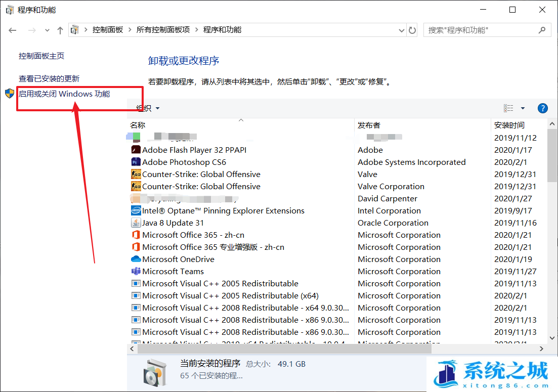Expand the address bar history dropdown
Viewport: 558px width, 392px height.
401,30
